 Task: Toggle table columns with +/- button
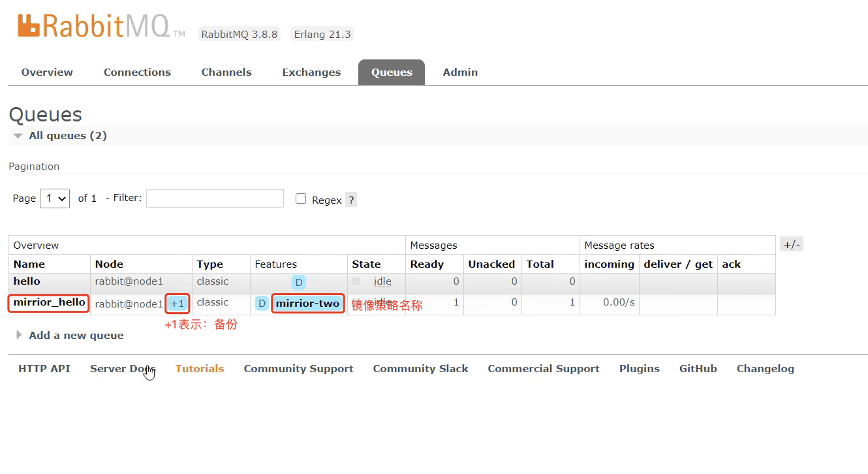pyautogui.click(x=792, y=245)
